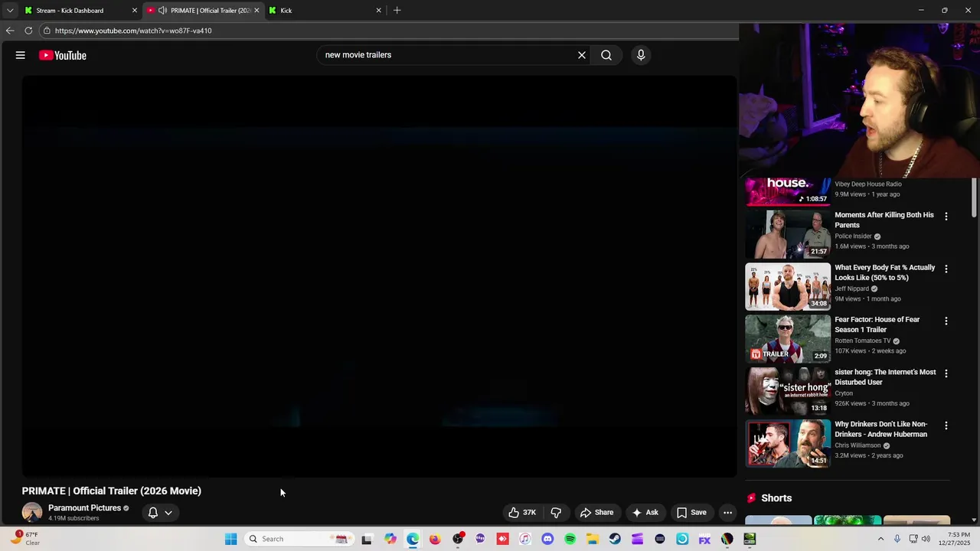Open sister hong video thumbnail

click(788, 391)
